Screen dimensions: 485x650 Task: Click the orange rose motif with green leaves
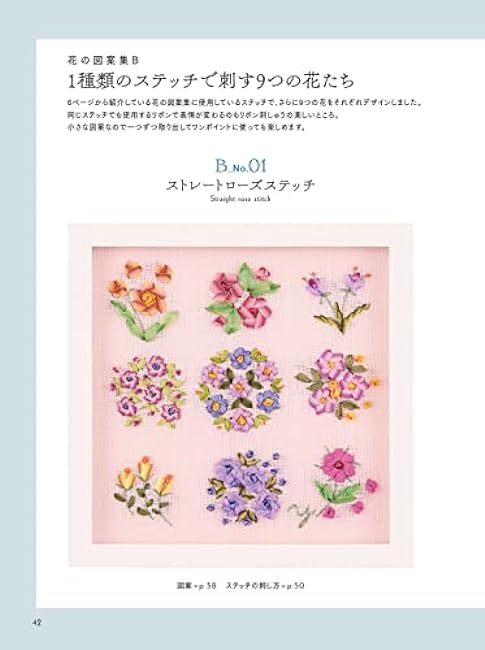coord(143,300)
